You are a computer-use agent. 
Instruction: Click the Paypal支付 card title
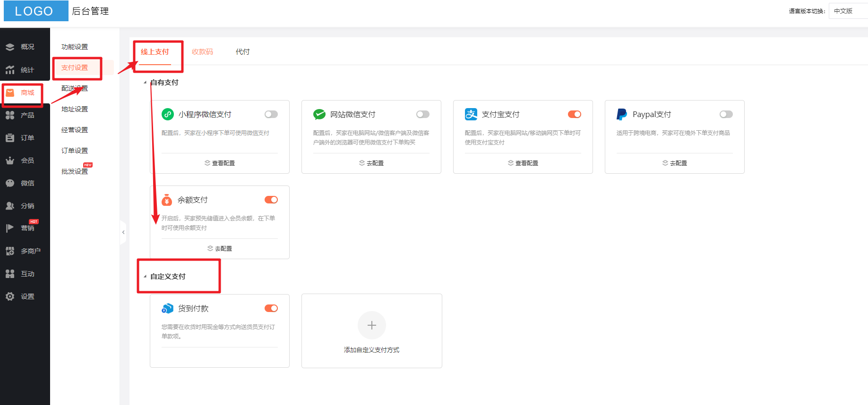(x=652, y=114)
